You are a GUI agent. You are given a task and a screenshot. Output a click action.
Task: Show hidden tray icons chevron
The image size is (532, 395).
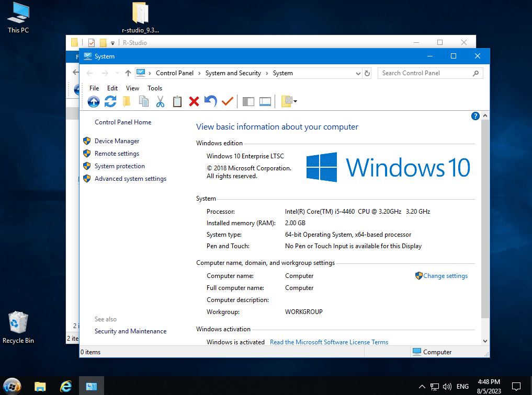point(422,387)
